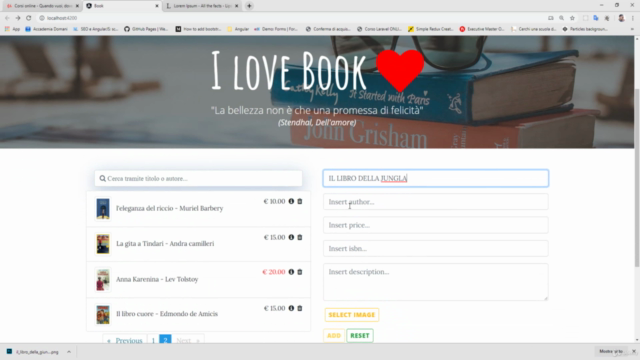
Task: Switch to the Book tab
Action: [x=121, y=6]
